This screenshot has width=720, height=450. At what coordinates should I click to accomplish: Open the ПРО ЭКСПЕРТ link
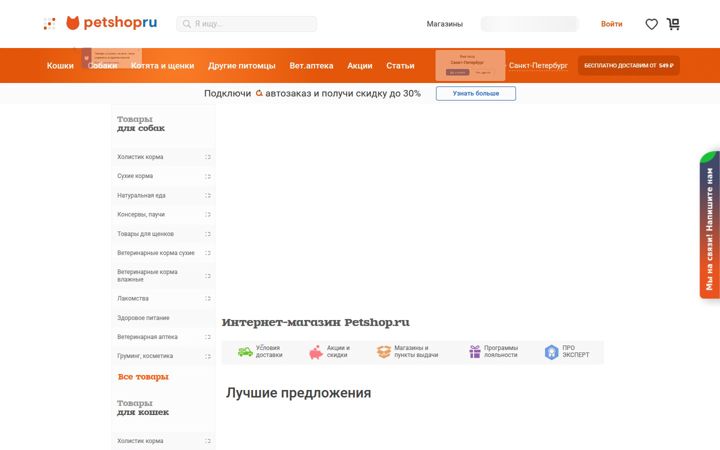[x=576, y=351]
